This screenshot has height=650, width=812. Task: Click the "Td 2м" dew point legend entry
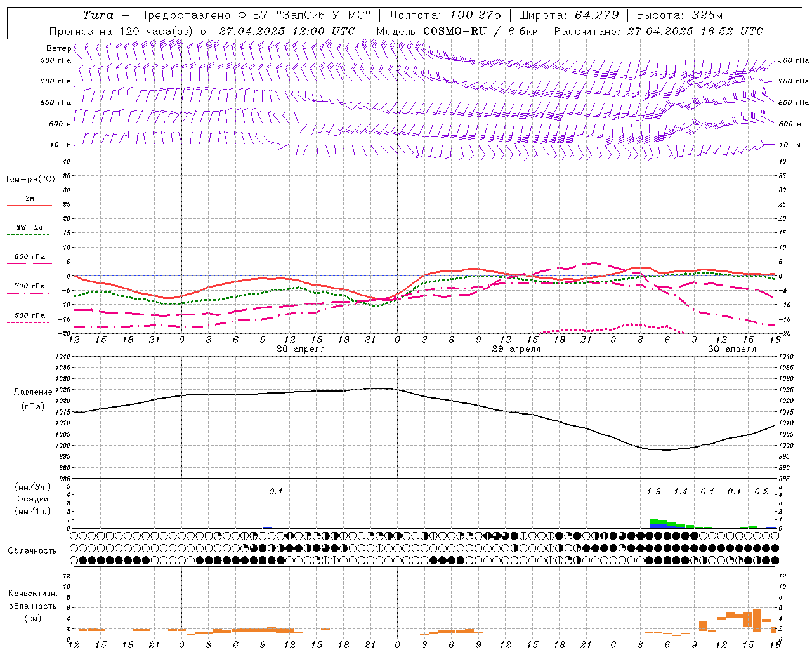[x=30, y=227]
